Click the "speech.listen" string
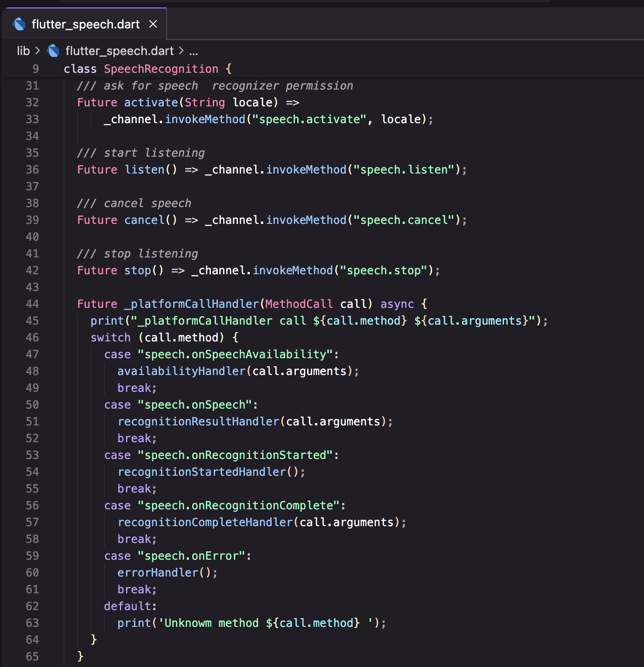 point(404,170)
